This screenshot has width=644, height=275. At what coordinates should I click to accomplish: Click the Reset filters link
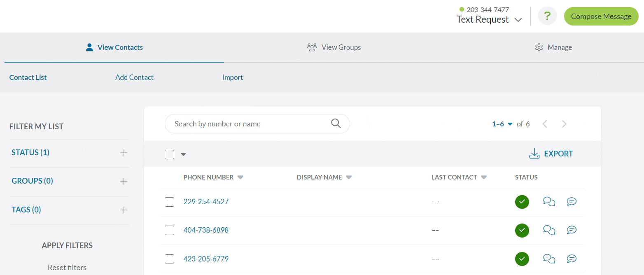[x=67, y=267]
